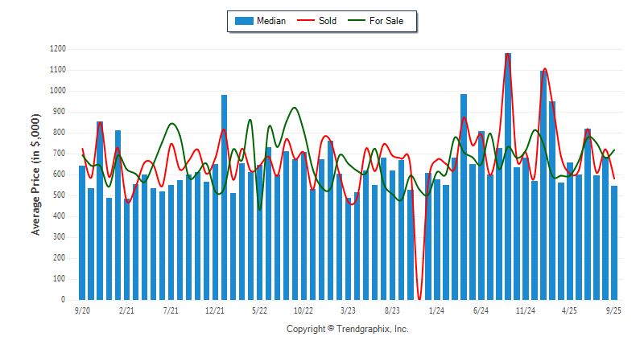Viewport: 644px width, 349px height.
Task: Select the 12/21 x-axis label
Action: coord(215,310)
